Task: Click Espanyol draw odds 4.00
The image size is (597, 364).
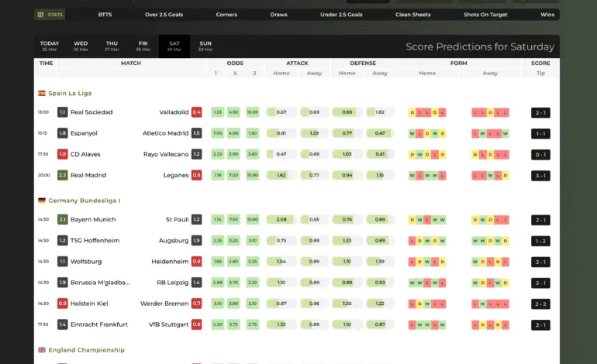Action: [x=233, y=133]
